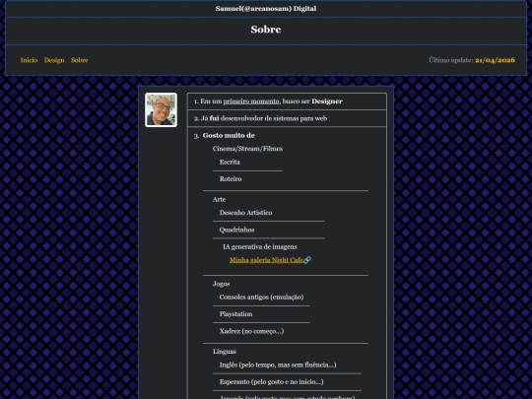The image size is (532, 399).
Task: Click the 'Línguas' category label
Action: click(x=225, y=352)
